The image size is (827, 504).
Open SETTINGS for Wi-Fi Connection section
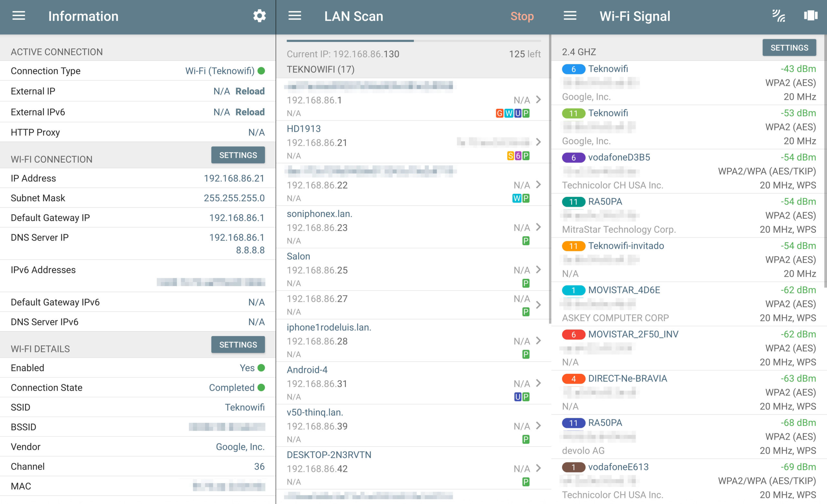point(238,155)
